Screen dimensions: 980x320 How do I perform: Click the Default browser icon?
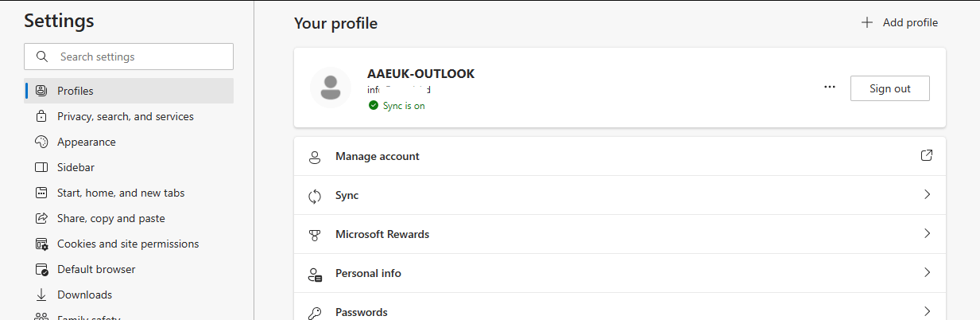41,269
